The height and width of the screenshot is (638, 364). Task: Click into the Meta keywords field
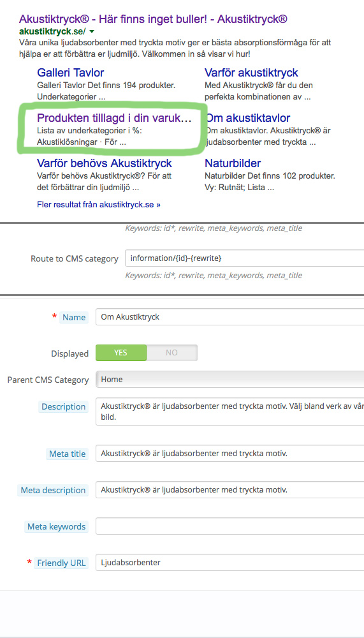229,526
